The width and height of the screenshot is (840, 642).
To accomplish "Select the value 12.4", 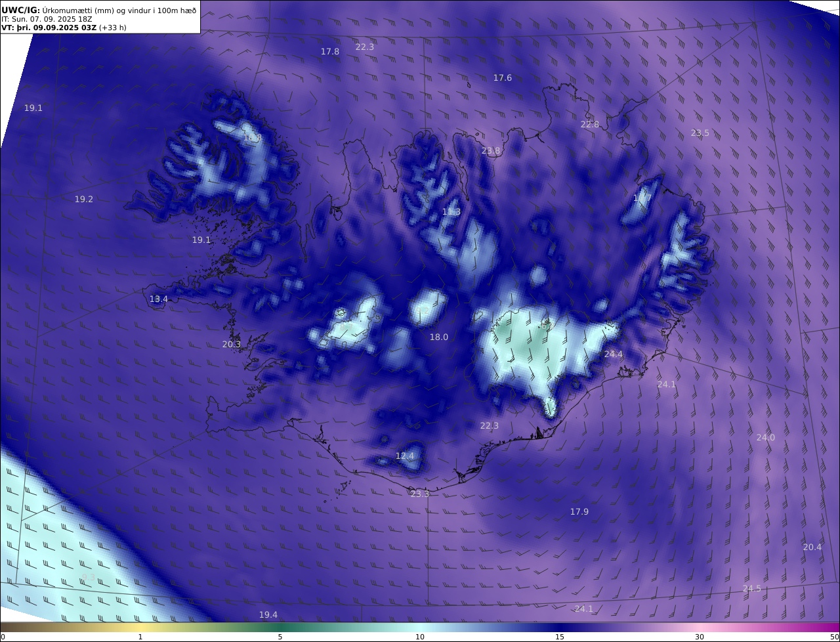I will [405, 456].
